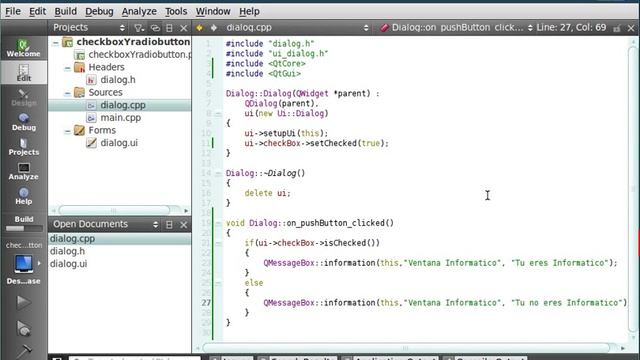Open the Dialog::on_pushButton symbol dropdown
Screen dimensions: 640x360
[x=530, y=28]
